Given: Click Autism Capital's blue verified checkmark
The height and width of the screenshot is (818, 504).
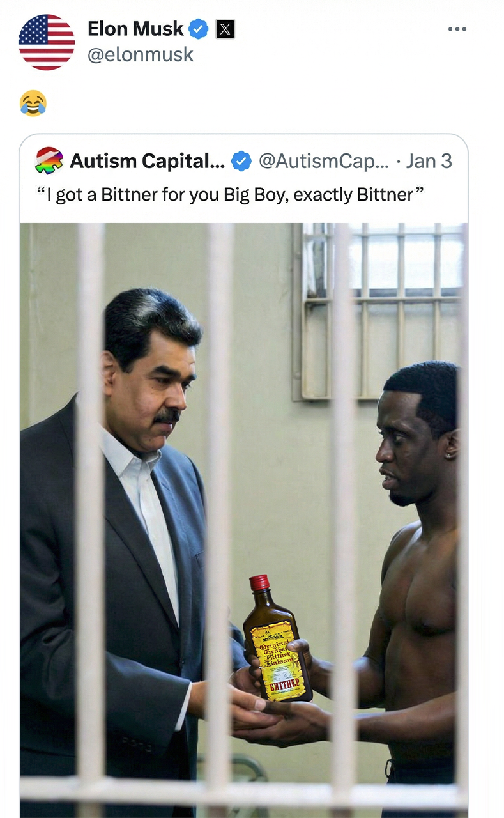Looking at the screenshot, I should pyautogui.click(x=241, y=161).
